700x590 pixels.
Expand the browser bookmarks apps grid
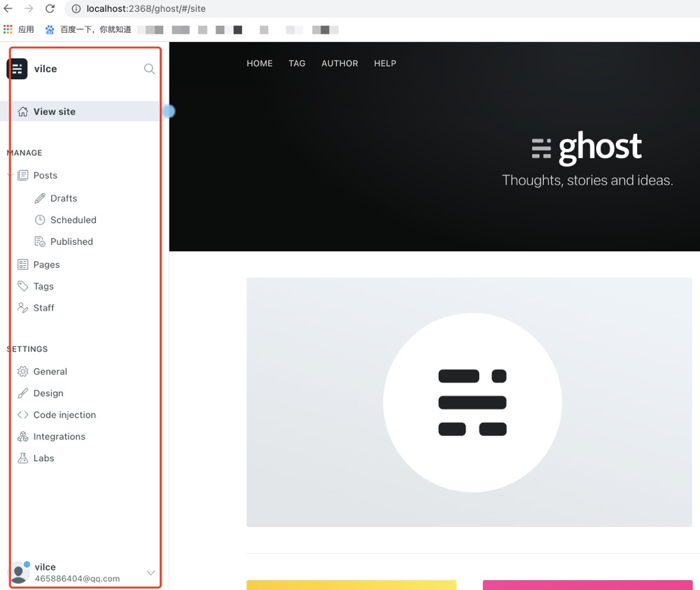[8, 29]
